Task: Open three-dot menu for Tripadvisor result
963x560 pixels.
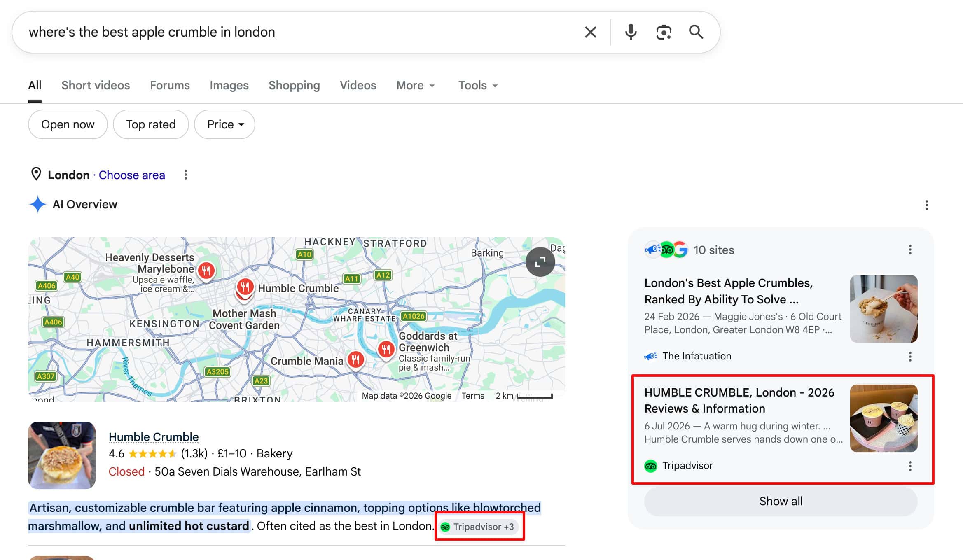Action: tap(910, 466)
